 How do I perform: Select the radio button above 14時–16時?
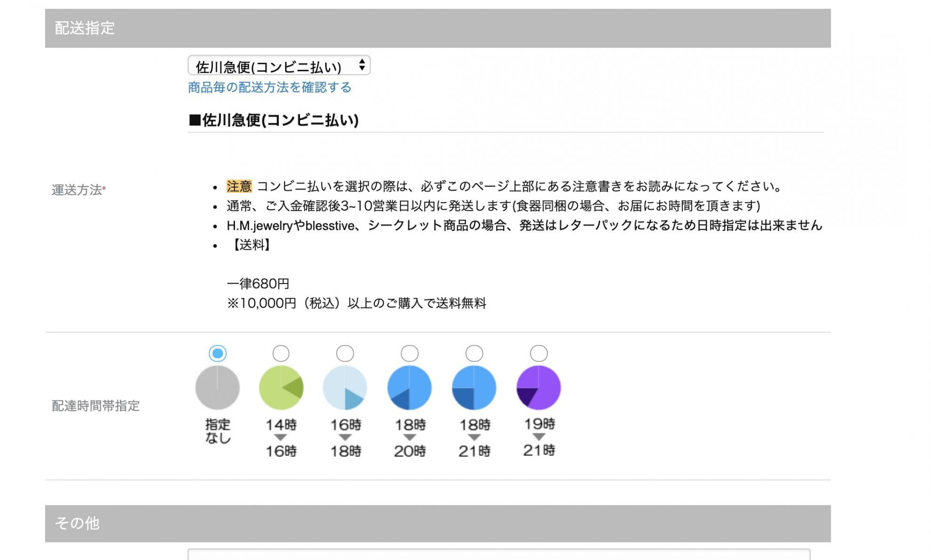281,353
